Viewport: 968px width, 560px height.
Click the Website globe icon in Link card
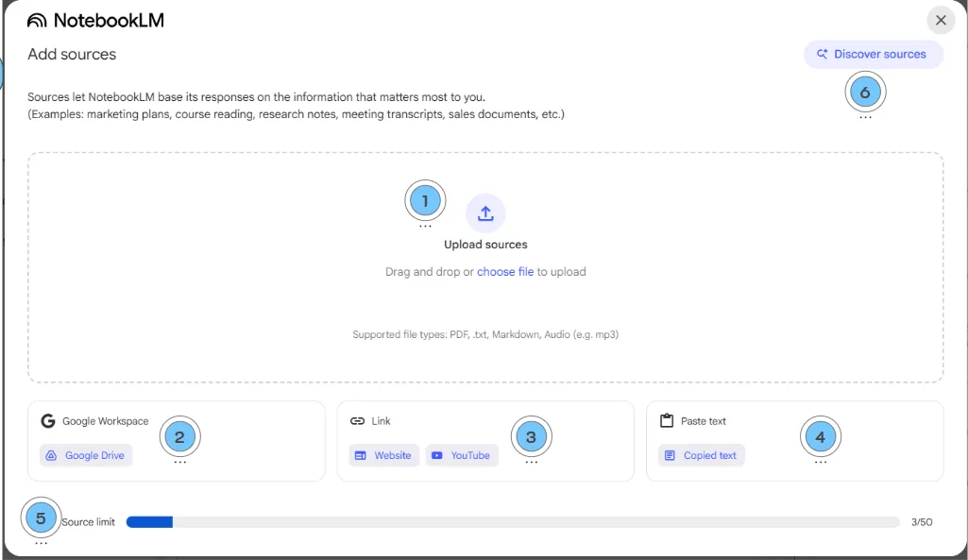pyautogui.click(x=361, y=455)
